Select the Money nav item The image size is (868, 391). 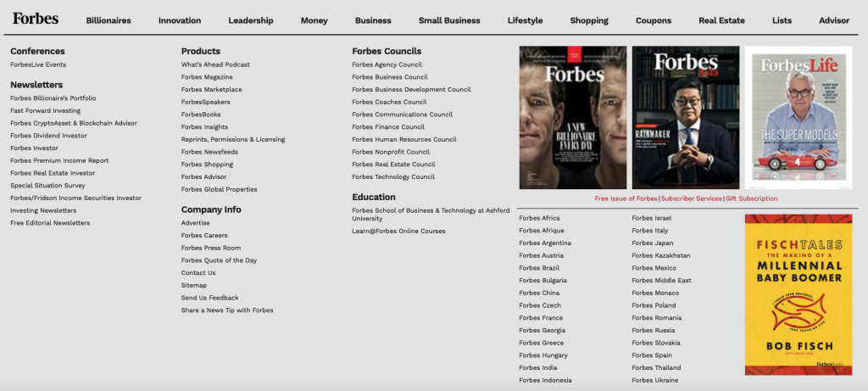tap(314, 20)
